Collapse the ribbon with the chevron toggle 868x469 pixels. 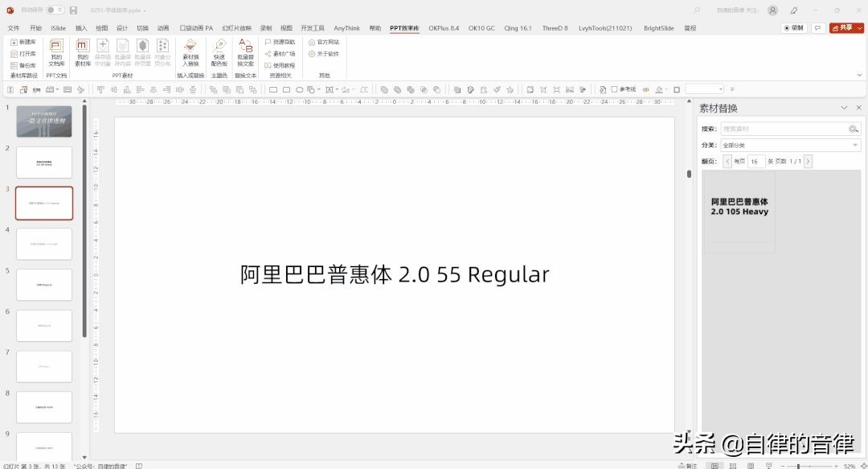pyautogui.click(x=860, y=75)
